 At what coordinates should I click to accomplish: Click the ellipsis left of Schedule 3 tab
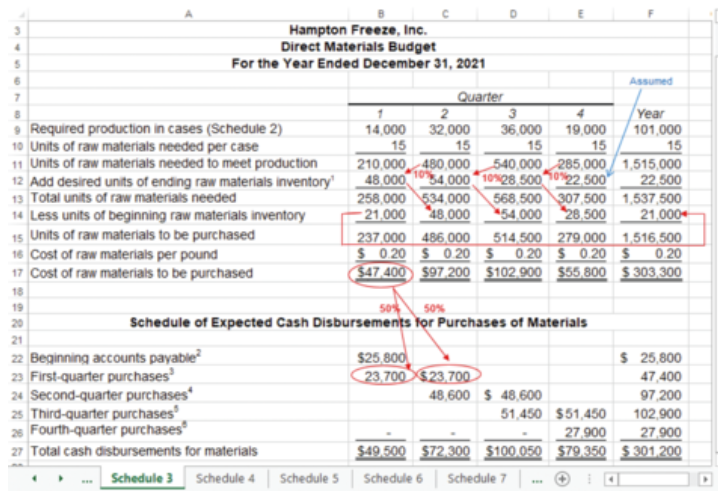pos(88,479)
